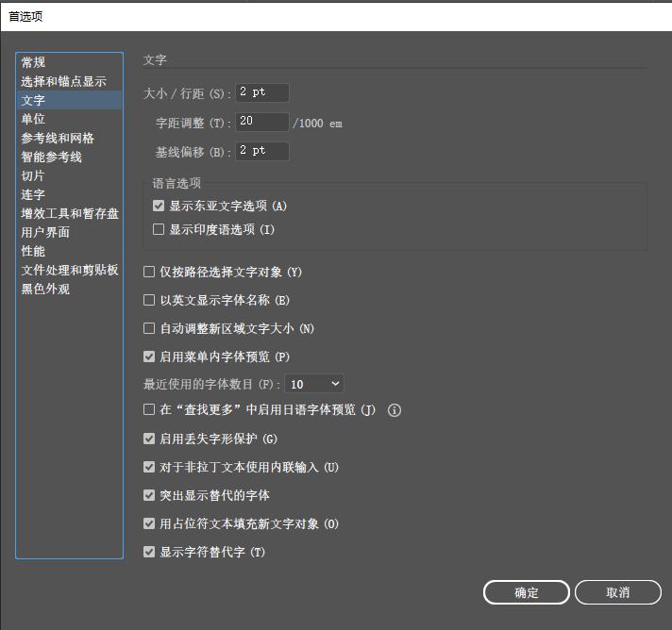672x630 pixels.
Task: Select 常规 in preferences list
Action: (70, 62)
